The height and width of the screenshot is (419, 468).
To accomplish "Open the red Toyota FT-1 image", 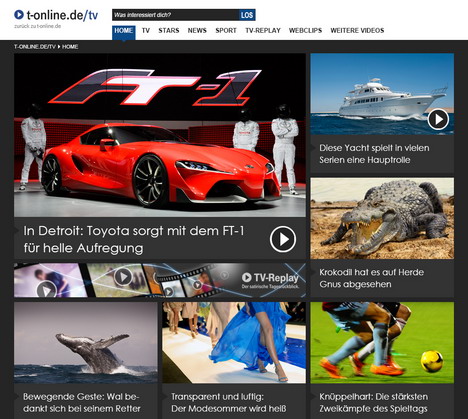I will click(x=160, y=135).
